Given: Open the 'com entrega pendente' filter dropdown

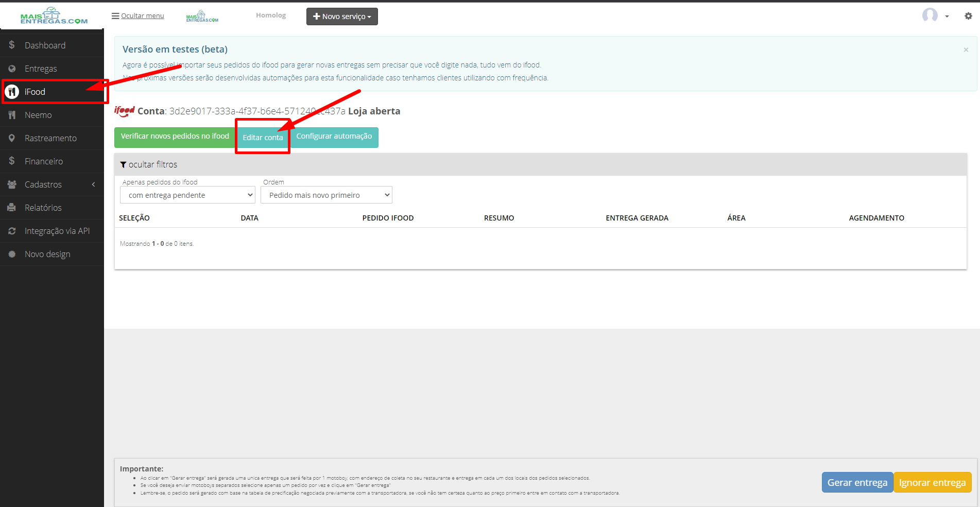Looking at the screenshot, I should pyautogui.click(x=188, y=195).
